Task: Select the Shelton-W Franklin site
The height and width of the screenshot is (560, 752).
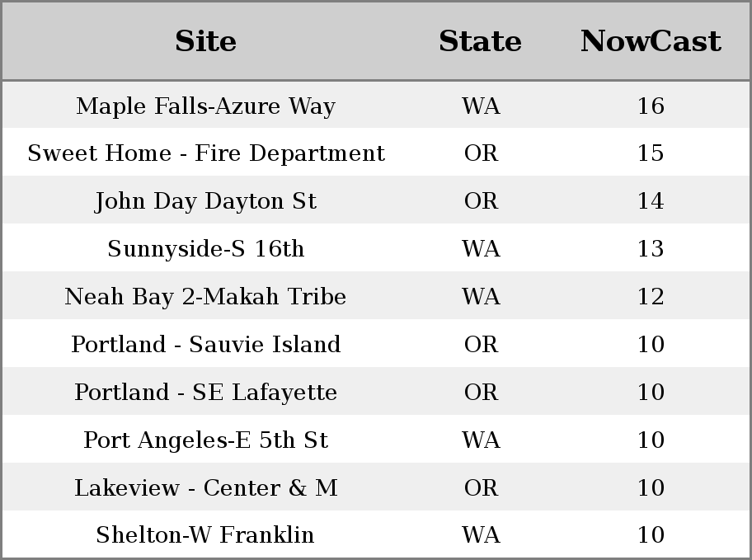Action: (205, 535)
